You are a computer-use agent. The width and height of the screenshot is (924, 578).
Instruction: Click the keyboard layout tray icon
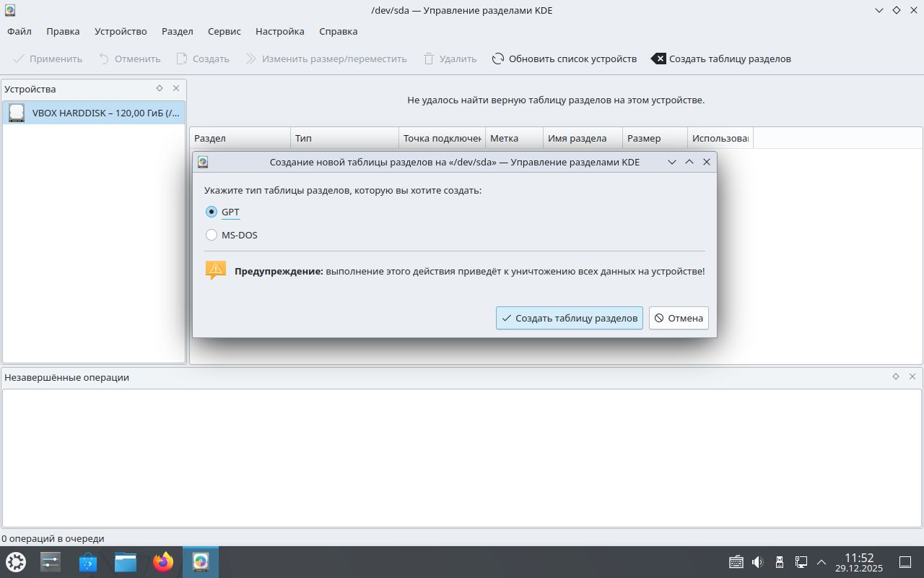pos(736,562)
